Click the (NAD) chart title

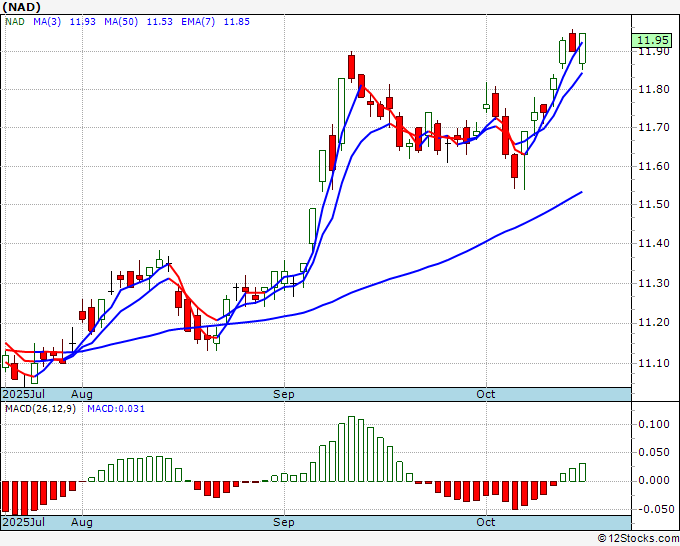21,7
